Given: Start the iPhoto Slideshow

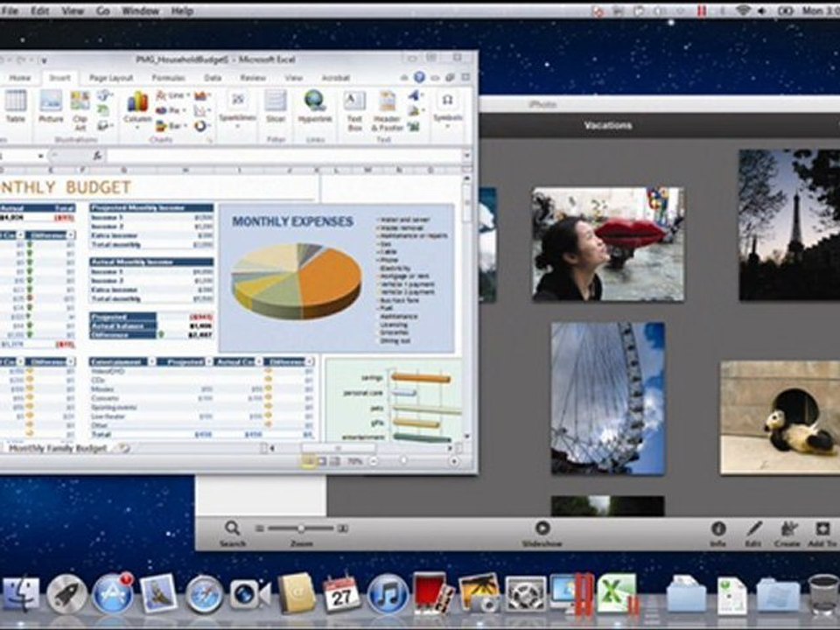Looking at the screenshot, I should tap(542, 534).
